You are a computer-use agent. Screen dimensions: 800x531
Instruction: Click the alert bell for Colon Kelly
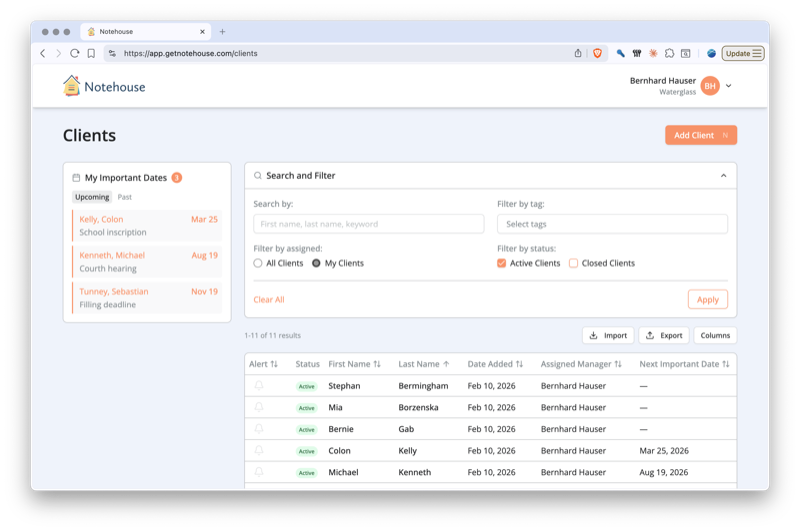pyautogui.click(x=259, y=450)
